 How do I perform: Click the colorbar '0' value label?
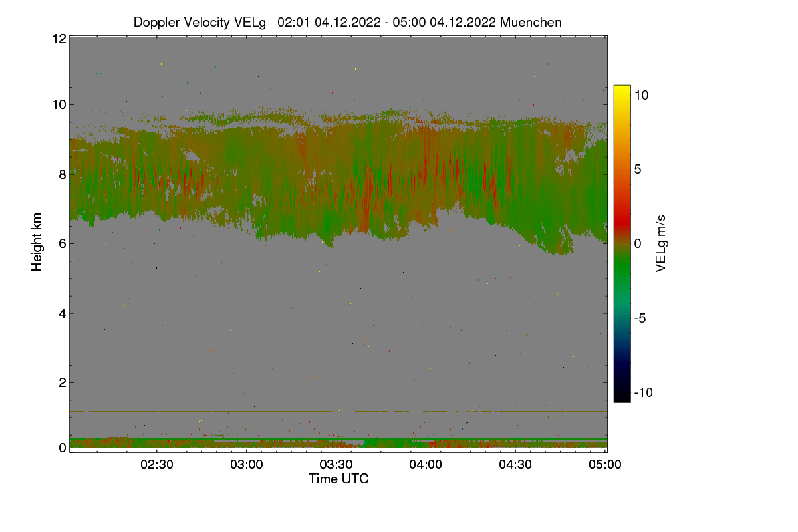point(637,243)
